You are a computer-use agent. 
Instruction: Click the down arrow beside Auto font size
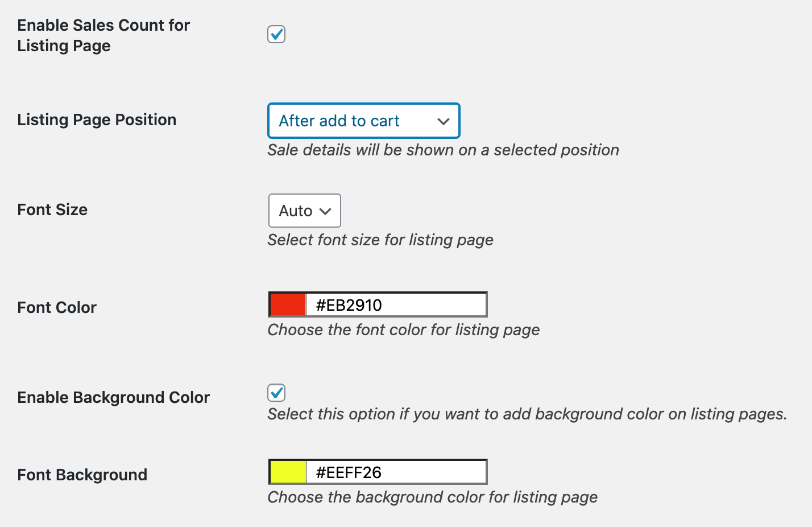click(x=324, y=211)
